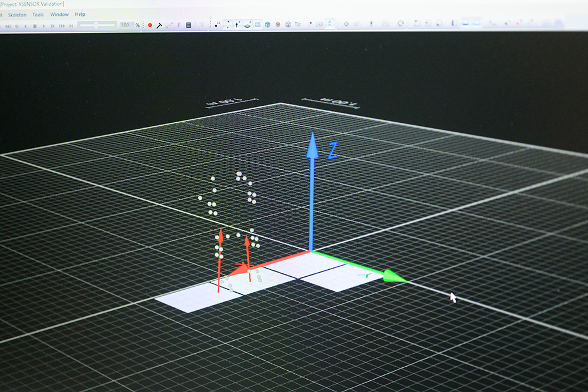Open the Window menu

pos(59,14)
